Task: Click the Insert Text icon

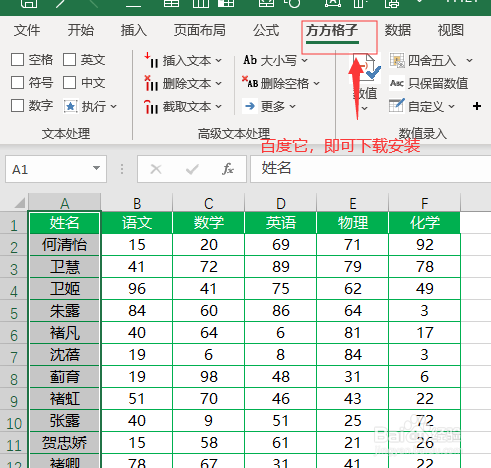Action: 151,60
